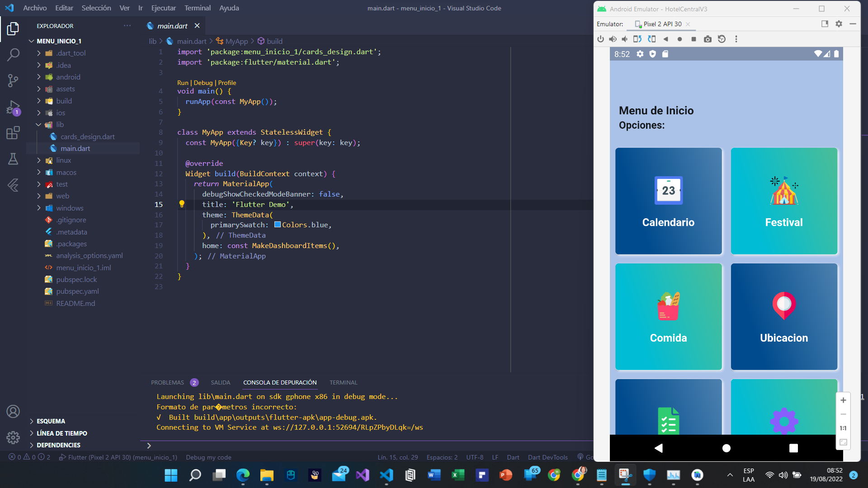This screenshot has height=488, width=868.
Task: Click the emulator volume up button
Action: click(x=613, y=39)
